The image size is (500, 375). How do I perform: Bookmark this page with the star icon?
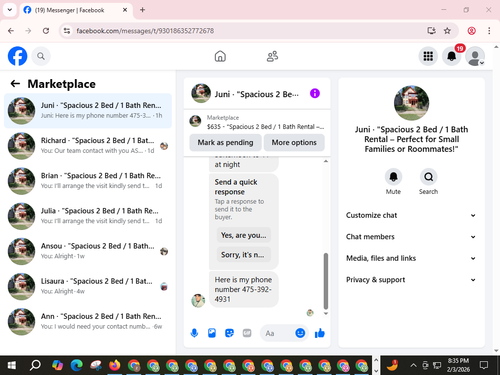[447, 31]
